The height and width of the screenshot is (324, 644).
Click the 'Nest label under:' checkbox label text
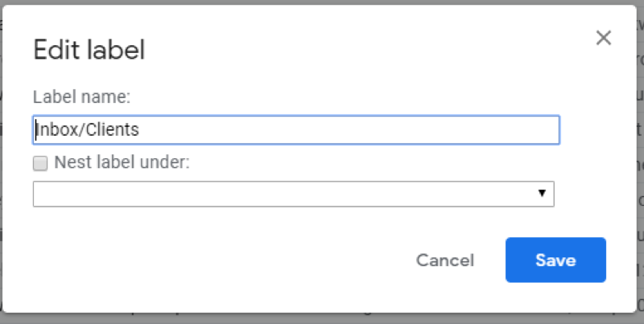click(x=122, y=162)
